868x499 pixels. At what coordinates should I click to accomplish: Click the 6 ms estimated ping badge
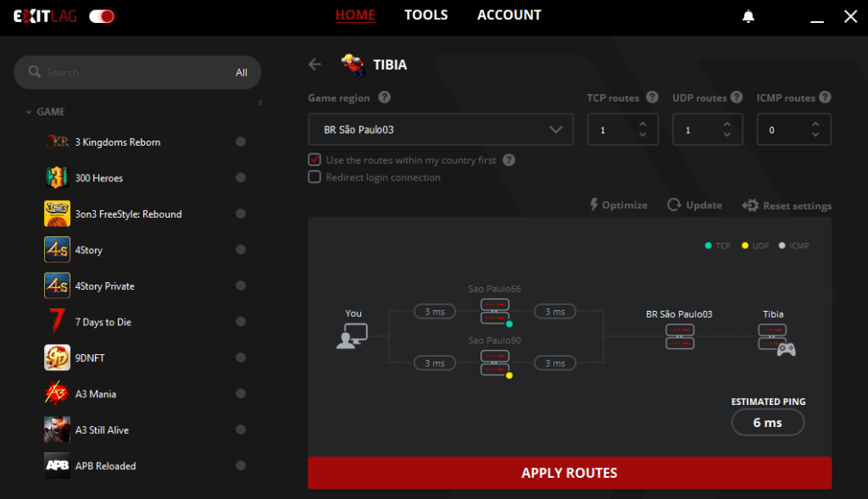(768, 423)
